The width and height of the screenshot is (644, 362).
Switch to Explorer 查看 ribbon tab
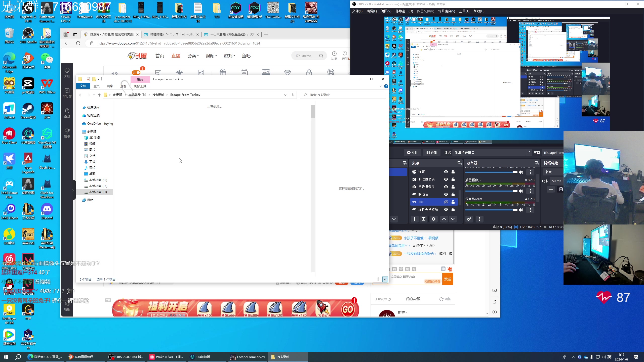coord(123,86)
